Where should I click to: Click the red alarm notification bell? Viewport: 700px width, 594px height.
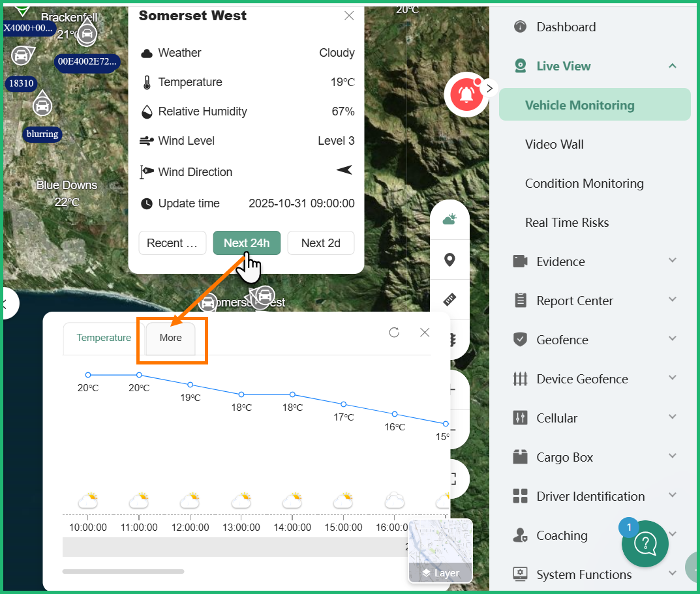point(467,95)
